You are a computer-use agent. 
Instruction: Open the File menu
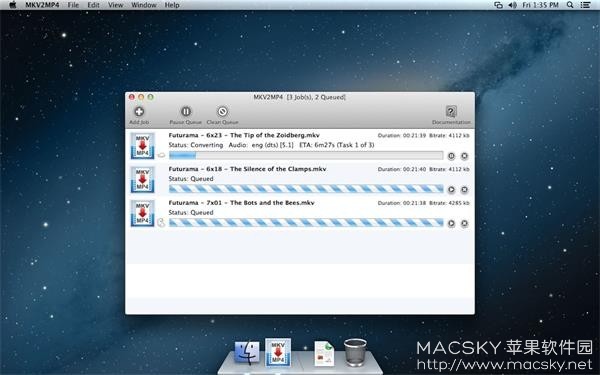[73, 5]
